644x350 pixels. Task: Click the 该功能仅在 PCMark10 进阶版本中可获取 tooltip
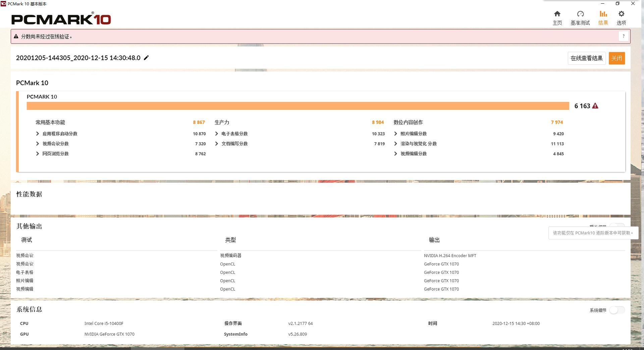[x=593, y=233]
